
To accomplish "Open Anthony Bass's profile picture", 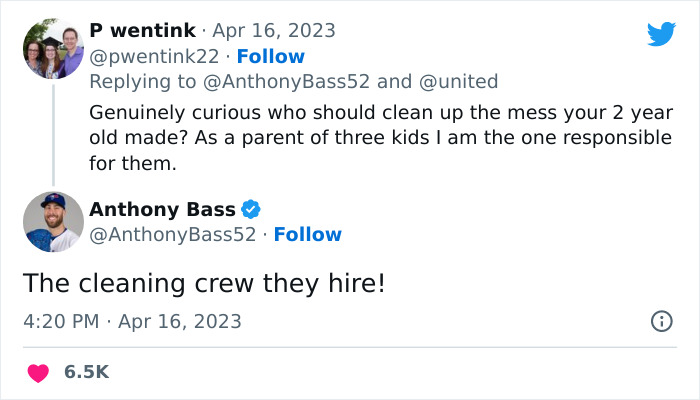I will tap(53, 222).
